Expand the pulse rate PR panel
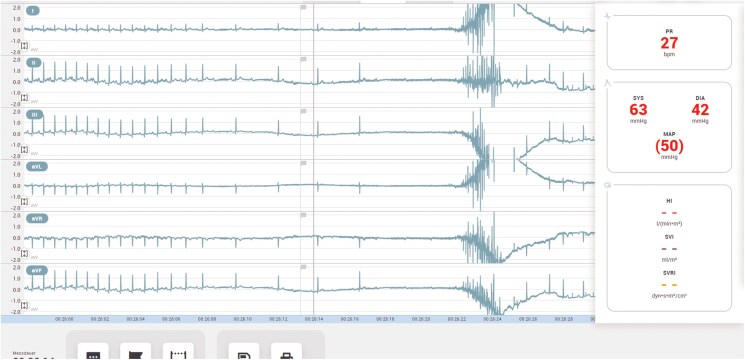The image size is (745, 360). (x=669, y=42)
